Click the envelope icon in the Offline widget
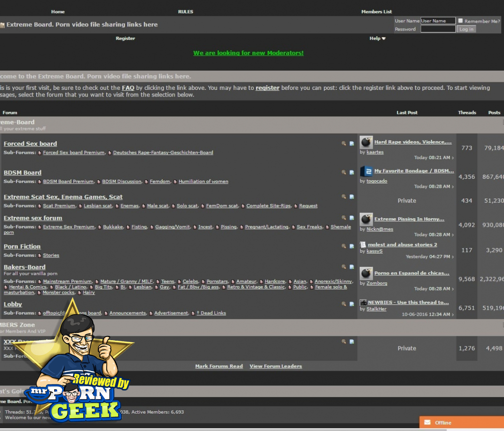The width and height of the screenshot is (504, 431). click(427, 423)
